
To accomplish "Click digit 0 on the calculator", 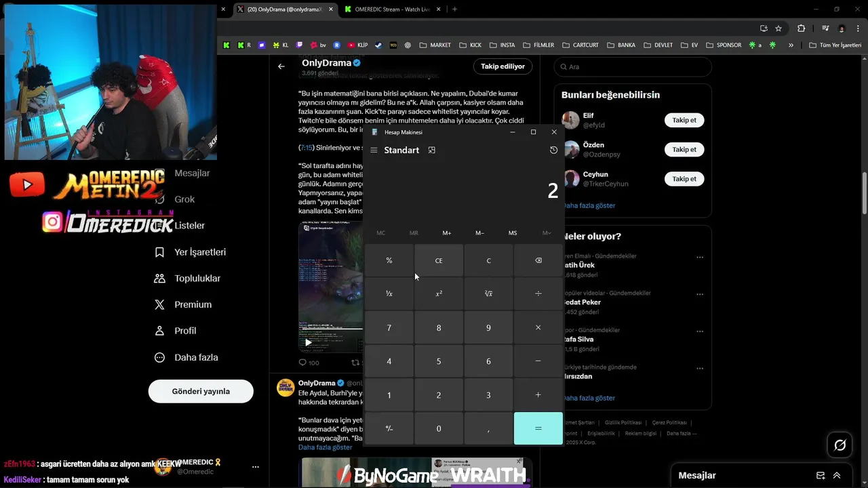I will click(x=439, y=428).
